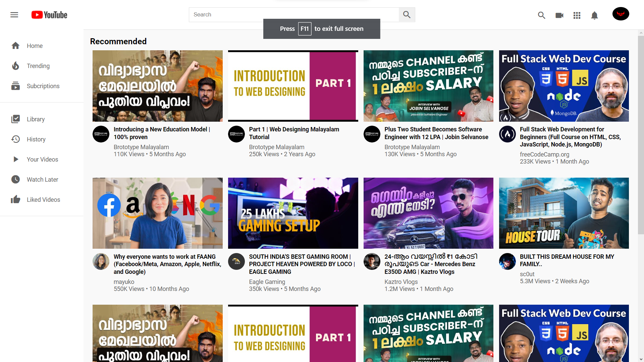Select Home in the sidebar

35,46
